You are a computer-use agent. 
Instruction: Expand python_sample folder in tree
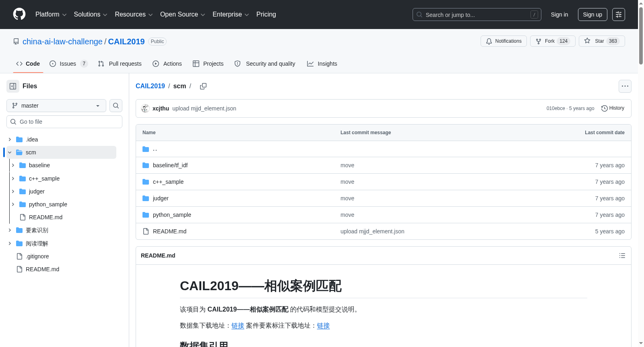(x=13, y=204)
